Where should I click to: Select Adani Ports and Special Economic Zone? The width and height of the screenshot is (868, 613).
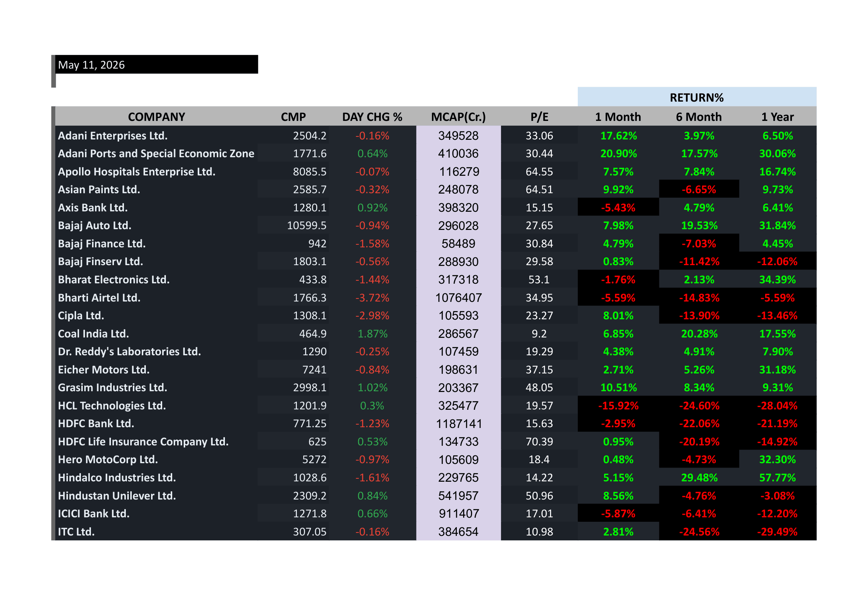pos(156,154)
